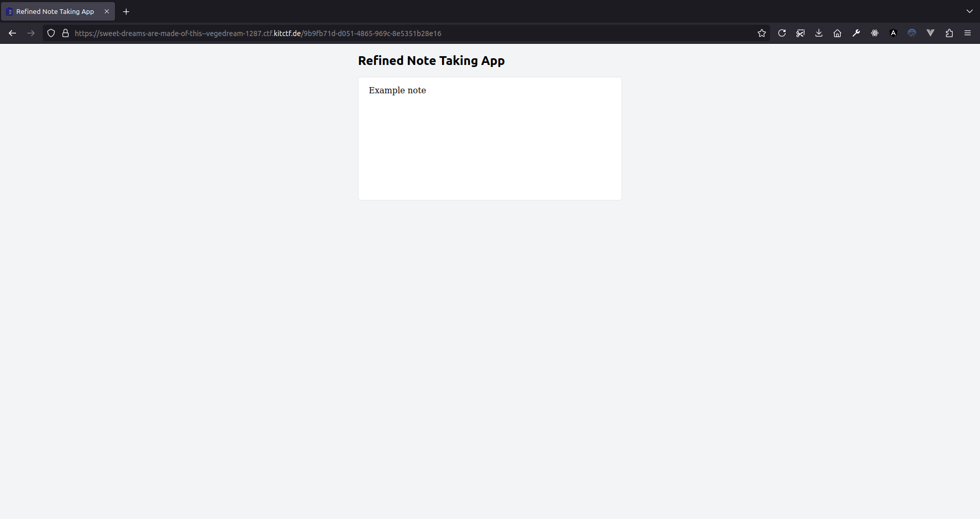Viewport: 980px width, 519px height.
Task: Open the Extensions puzzle-piece icon
Action: 950,32
